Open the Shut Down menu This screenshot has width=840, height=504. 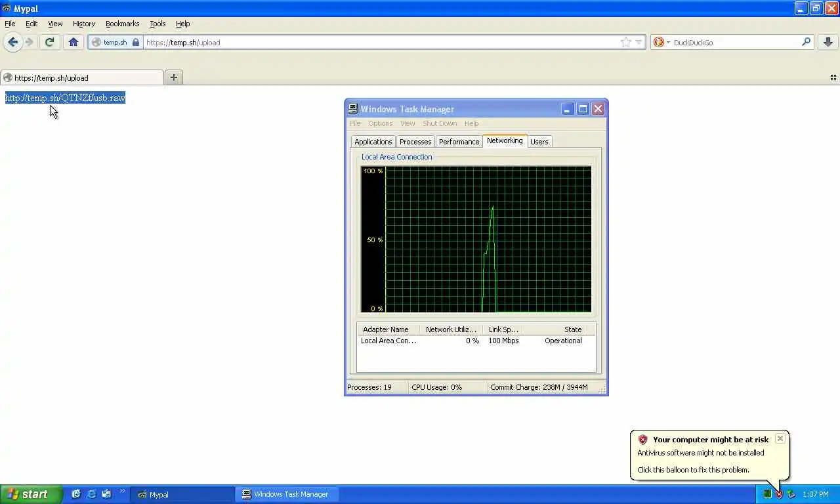[440, 123]
